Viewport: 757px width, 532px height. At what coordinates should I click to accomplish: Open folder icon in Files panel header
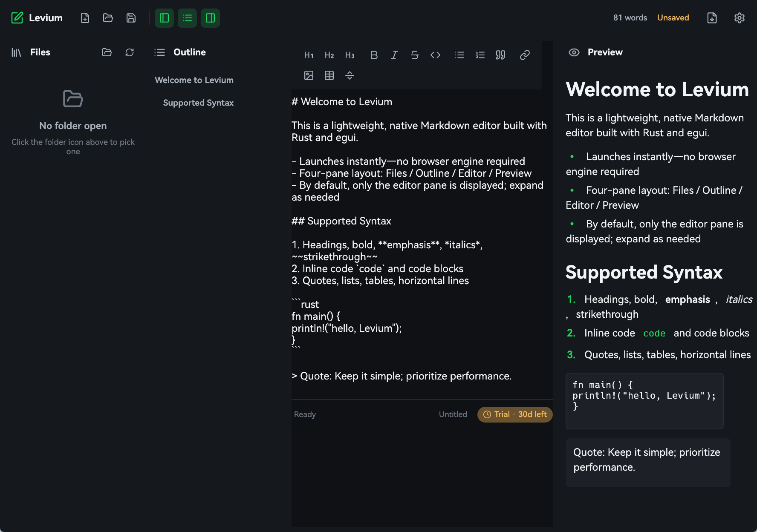point(107,52)
